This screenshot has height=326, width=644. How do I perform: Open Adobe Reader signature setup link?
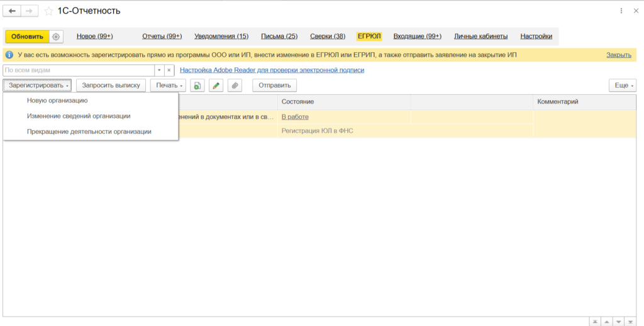[272, 70]
